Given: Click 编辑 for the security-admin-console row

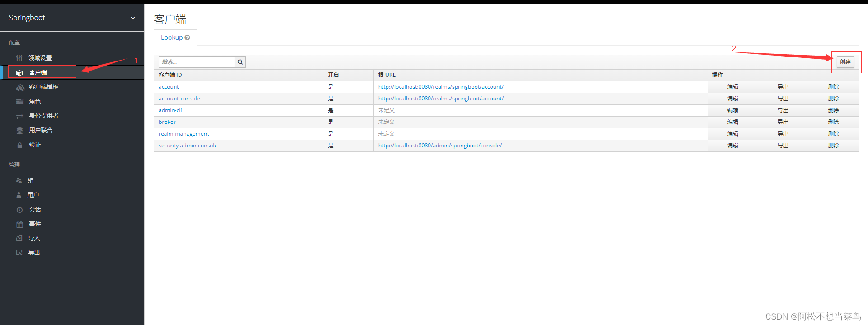Looking at the screenshot, I should click(733, 146).
